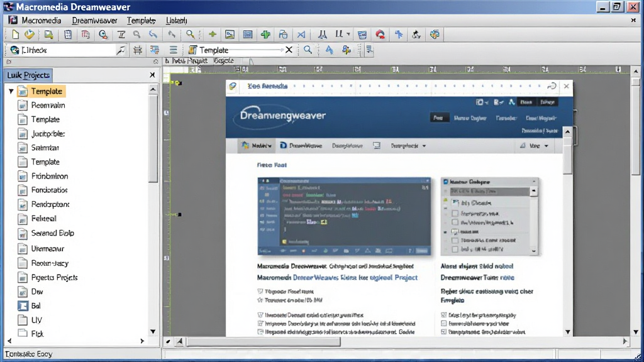This screenshot has height=362, width=644.
Task: Click the blue copy pages toolbar icon
Action: click(283, 35)
